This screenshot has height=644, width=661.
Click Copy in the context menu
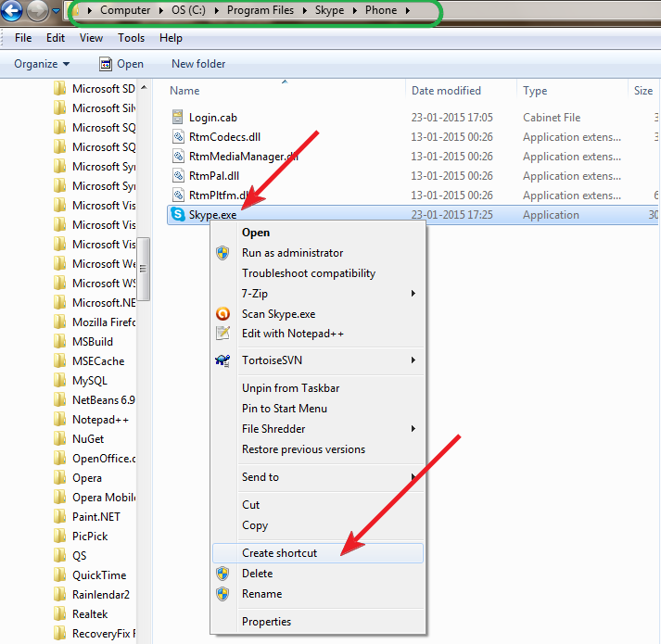point(318,525)
